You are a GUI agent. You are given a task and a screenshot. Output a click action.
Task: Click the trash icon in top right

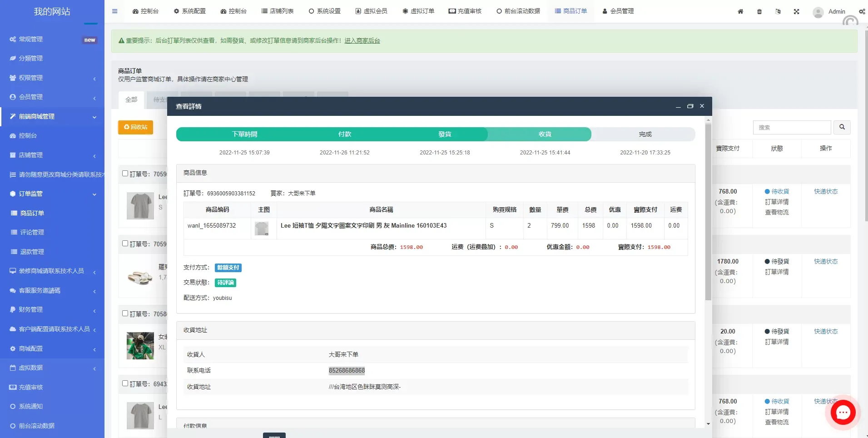pyautogui.click(x=759, y=11)
